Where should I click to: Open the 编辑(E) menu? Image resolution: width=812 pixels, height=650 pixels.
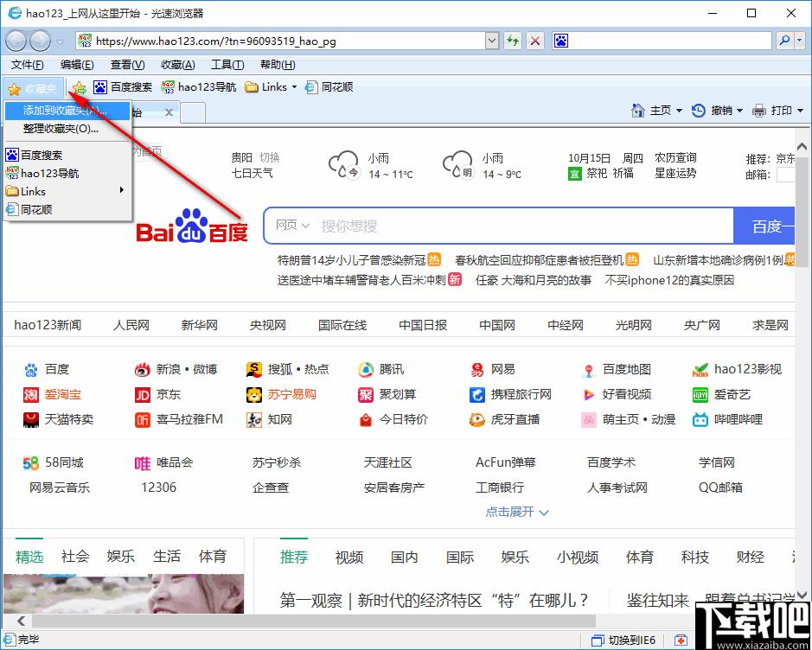pos(77,65)
